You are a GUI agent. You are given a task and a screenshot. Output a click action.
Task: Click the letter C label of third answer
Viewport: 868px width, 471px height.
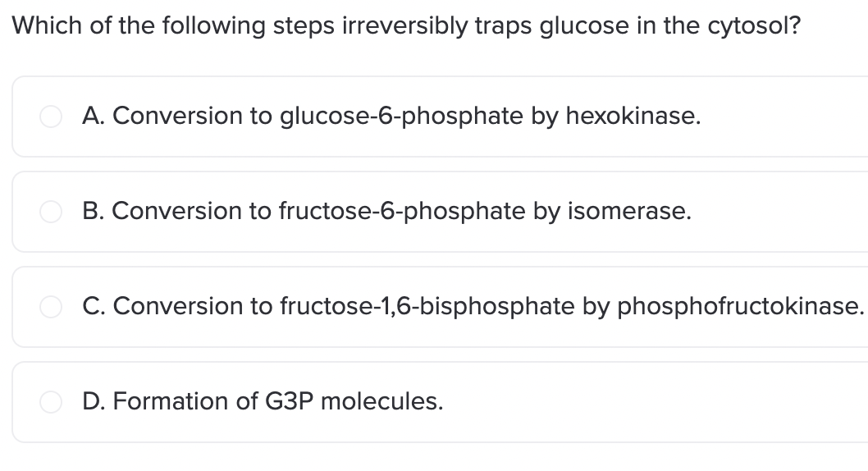coord(94,307)
